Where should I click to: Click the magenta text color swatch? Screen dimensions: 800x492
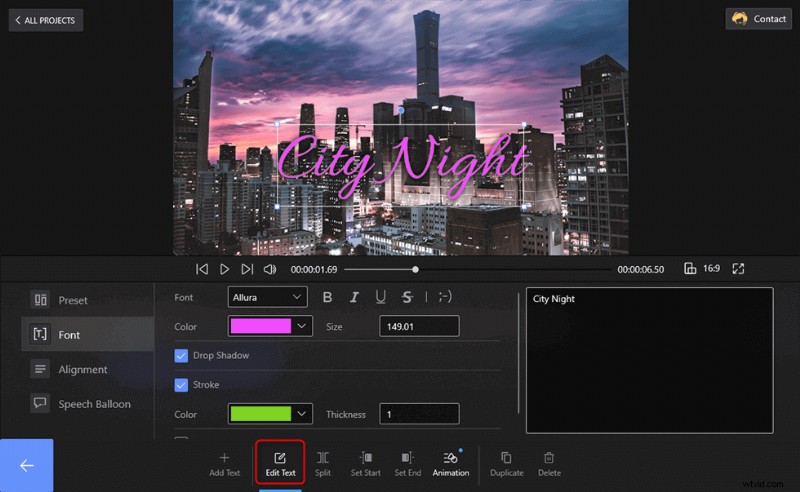coord(261,326)
